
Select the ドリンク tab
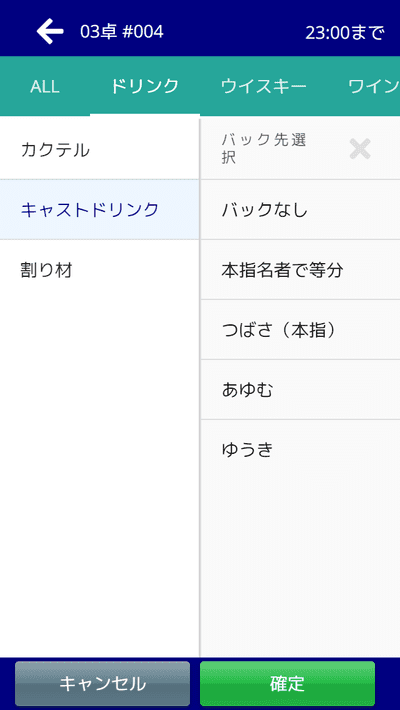(x=145, y=86)
